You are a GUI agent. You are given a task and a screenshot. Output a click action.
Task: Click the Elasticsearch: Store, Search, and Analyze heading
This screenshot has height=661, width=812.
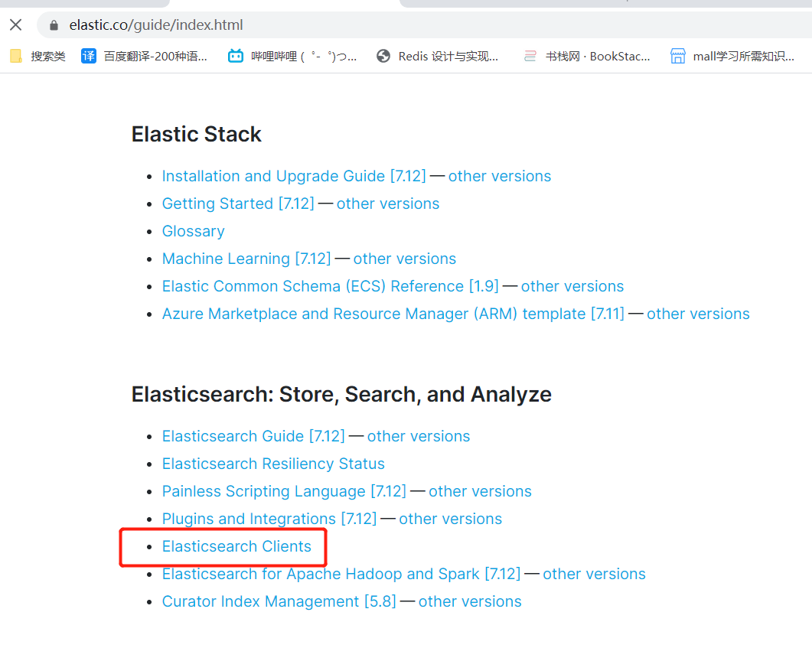click(341, 395)
